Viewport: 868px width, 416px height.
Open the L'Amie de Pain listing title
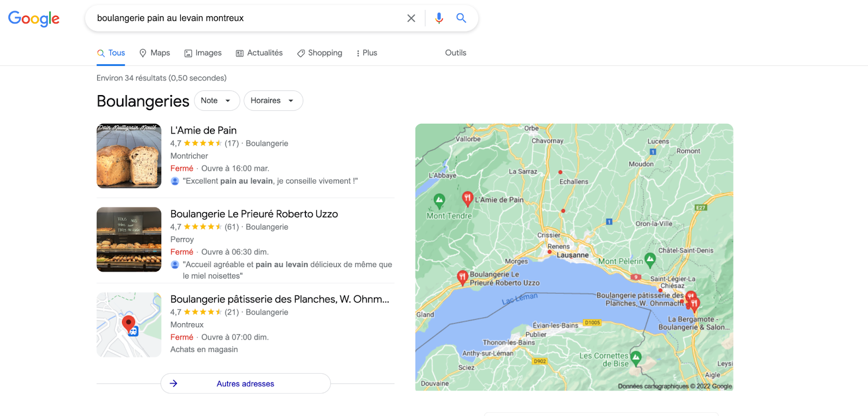[203, 130]
